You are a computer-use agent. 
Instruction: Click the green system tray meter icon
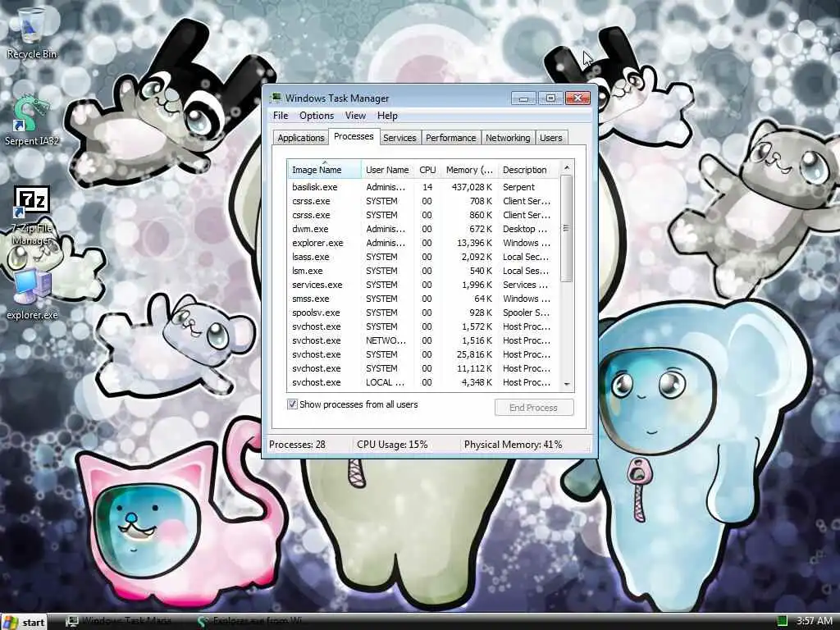(x=782, y=621)
